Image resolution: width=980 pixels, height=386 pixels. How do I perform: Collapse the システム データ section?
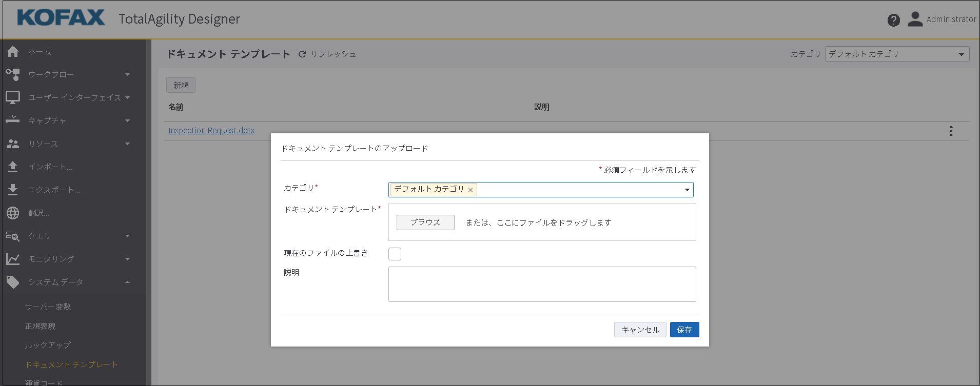(x=127, y=282)
